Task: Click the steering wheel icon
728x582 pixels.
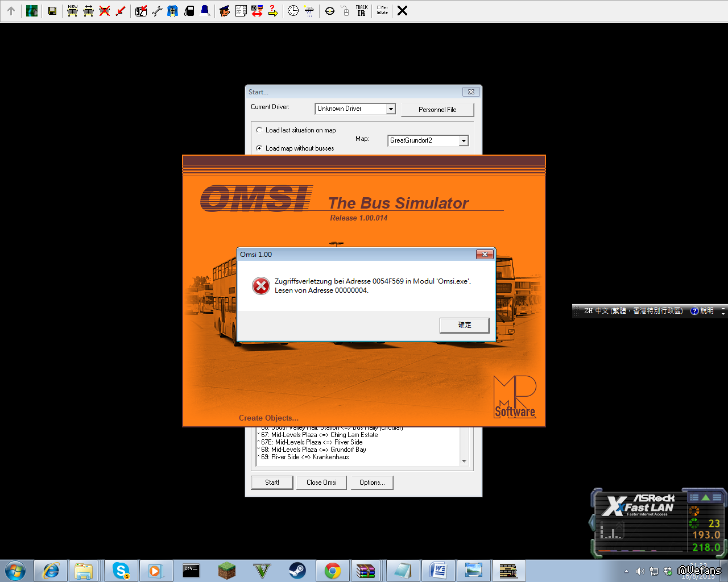Action: 330,11
